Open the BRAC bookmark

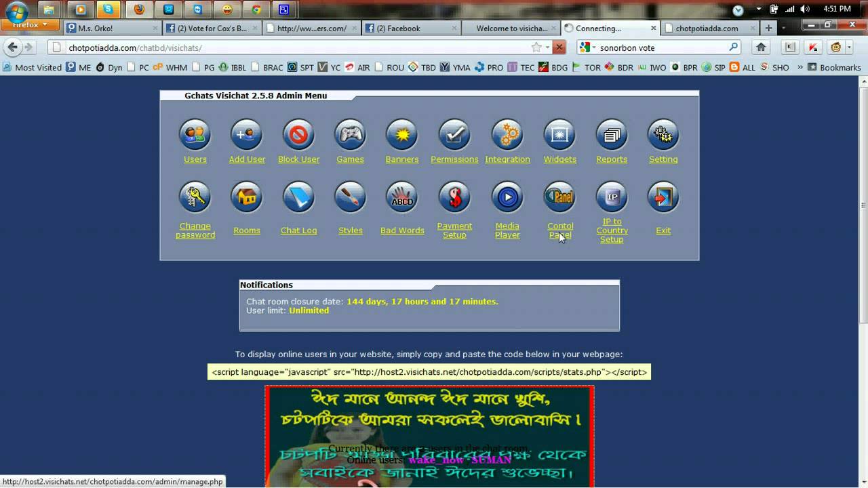[x=267, y=67]
